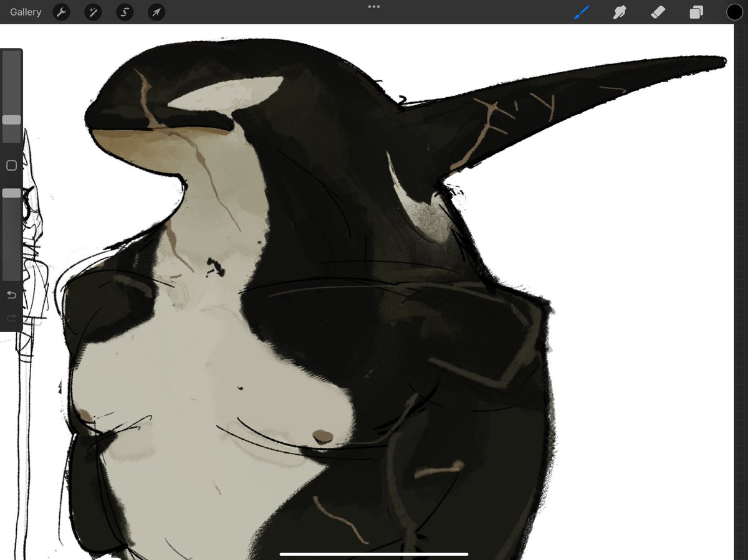The width and height of the screenshot is (748, 560).
Task: Open the Actions wrench menu
Action: point(61,12)
